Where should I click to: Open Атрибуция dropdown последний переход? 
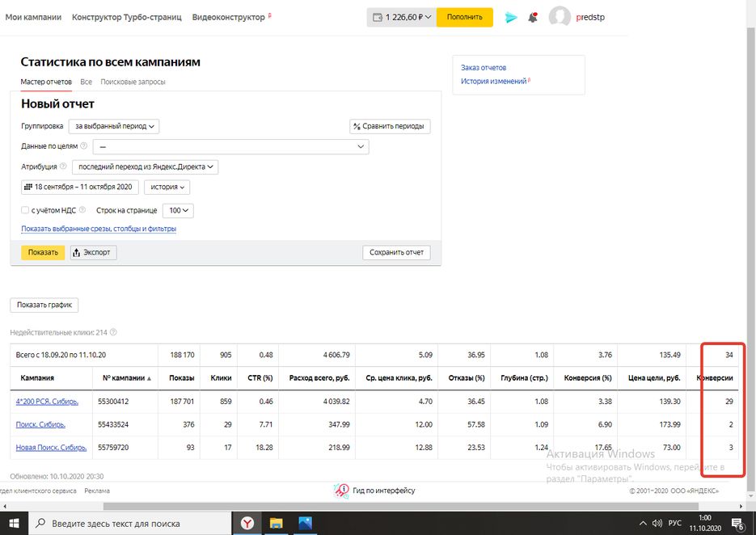pyautogui.click(x=145, y=166)
